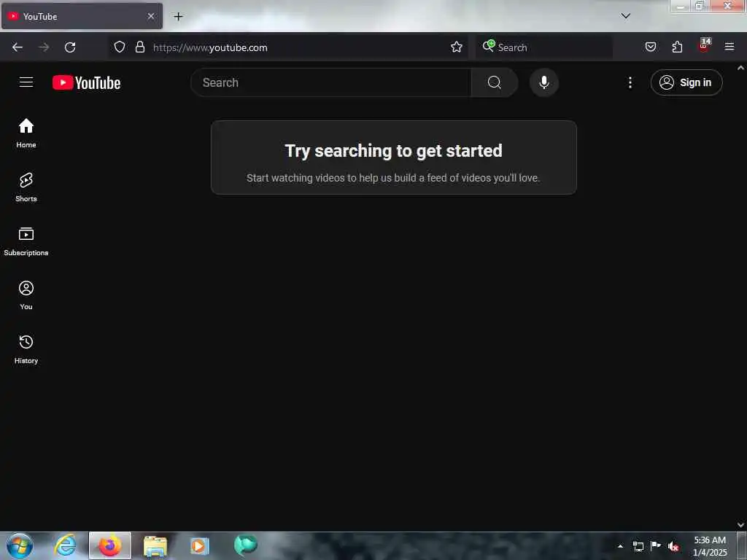This screenshot has width=747, height=560.
Task: Select the YouTube browser tab
Action: tap(82, 17)
